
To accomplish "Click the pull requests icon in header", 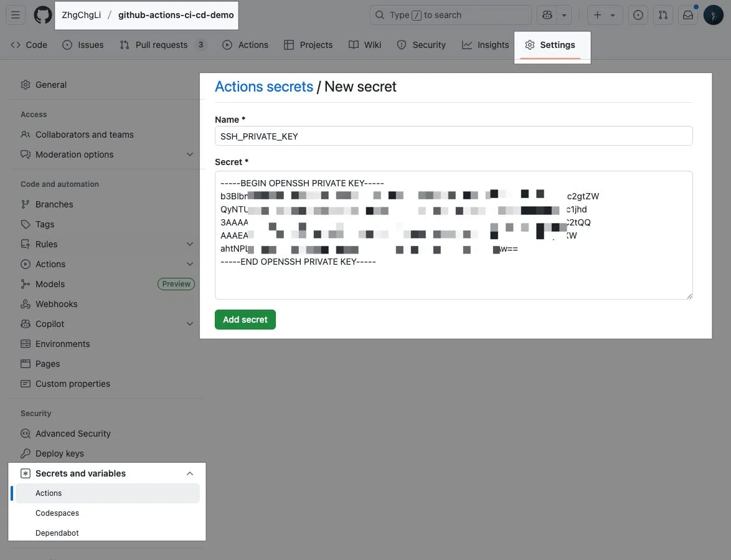I will pos(663,14).
